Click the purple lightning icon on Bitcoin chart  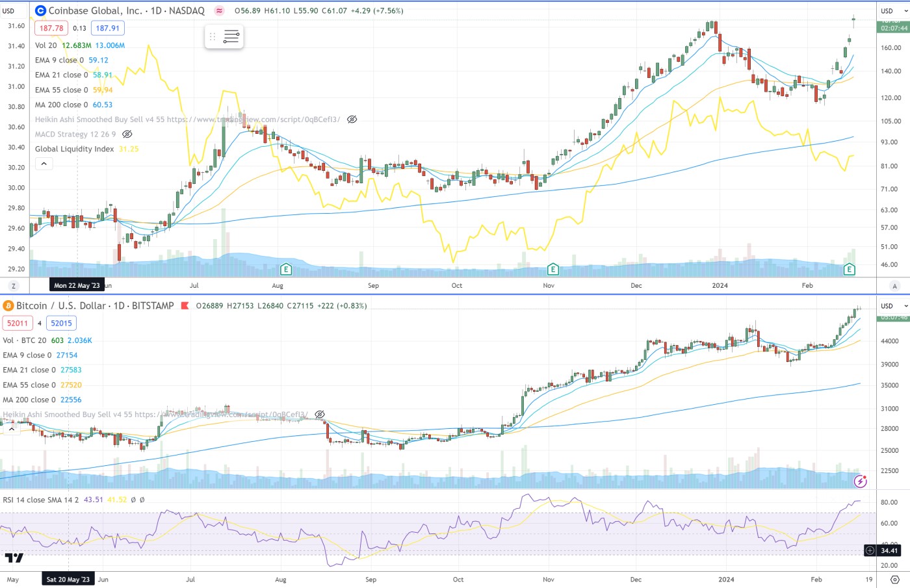pyautogui.click(x=861, y=481)
